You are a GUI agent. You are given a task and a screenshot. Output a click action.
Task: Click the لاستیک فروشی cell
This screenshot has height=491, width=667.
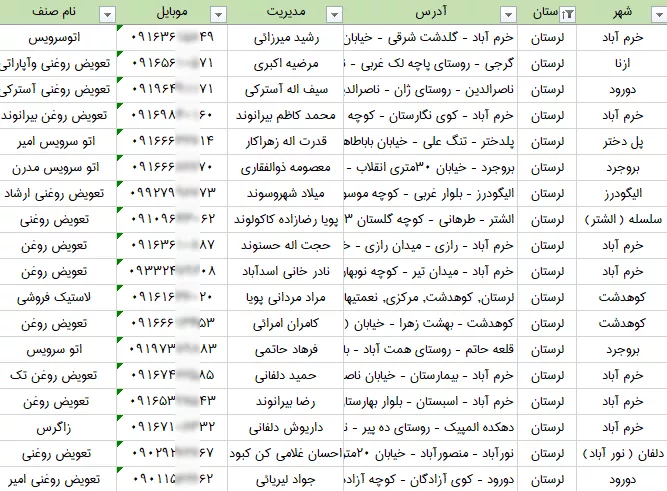click(58, 297)
